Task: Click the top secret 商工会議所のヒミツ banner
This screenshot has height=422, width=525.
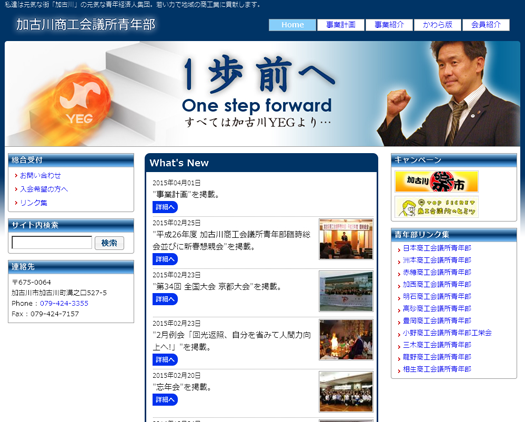Action: tap(436, 207)
